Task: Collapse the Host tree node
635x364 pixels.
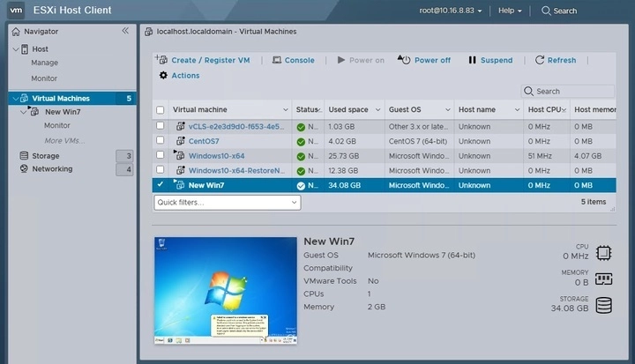Action: tap(16, 49)
